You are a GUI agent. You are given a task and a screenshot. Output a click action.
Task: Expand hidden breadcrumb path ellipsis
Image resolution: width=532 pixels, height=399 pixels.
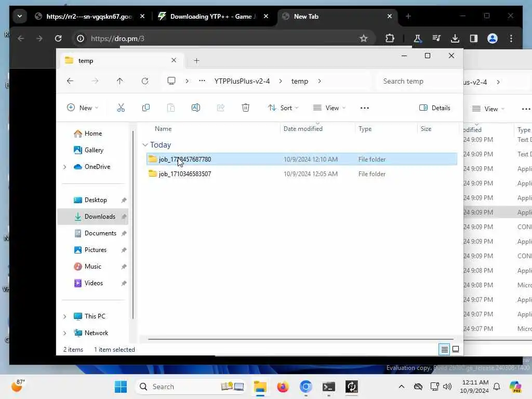coord(202,81)
